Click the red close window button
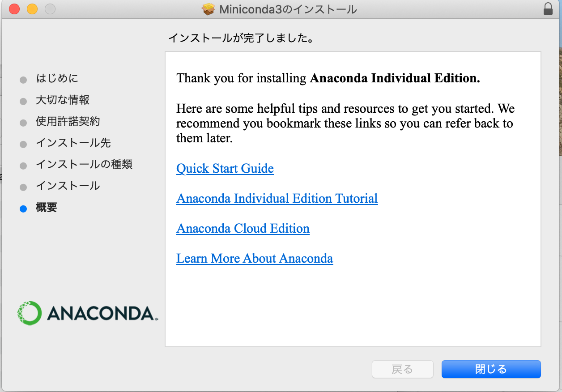This screenshot has height=392, width=562. 14,9
